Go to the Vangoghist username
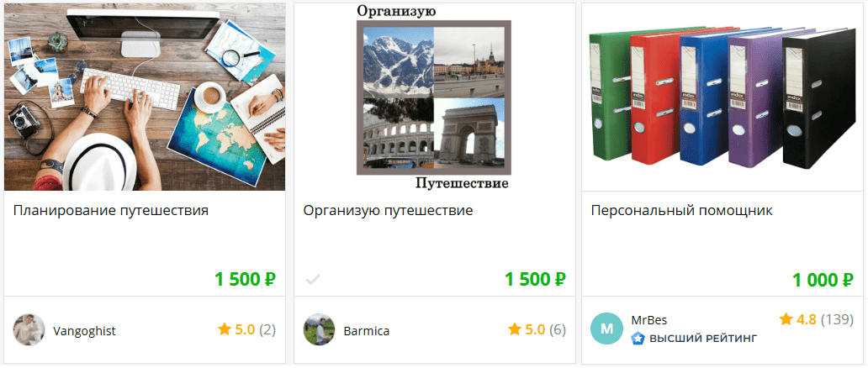This screenshot has height=368, width=868. coord(84,331)
